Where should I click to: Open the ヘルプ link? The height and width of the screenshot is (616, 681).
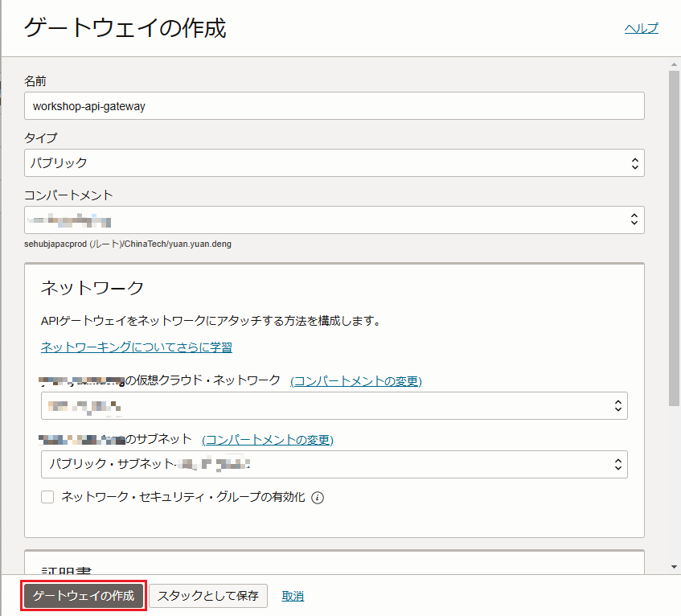(x=641, y=28)
